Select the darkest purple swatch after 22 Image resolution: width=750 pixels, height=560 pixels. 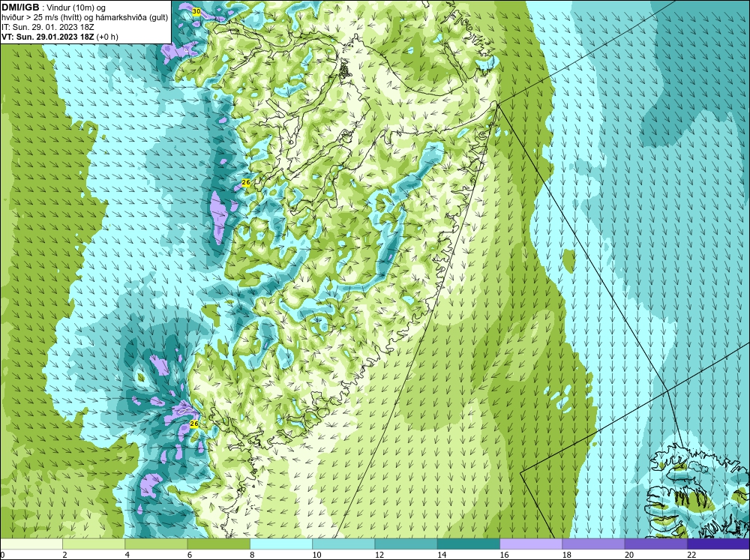pyautogui.click(x=718, y=544)
